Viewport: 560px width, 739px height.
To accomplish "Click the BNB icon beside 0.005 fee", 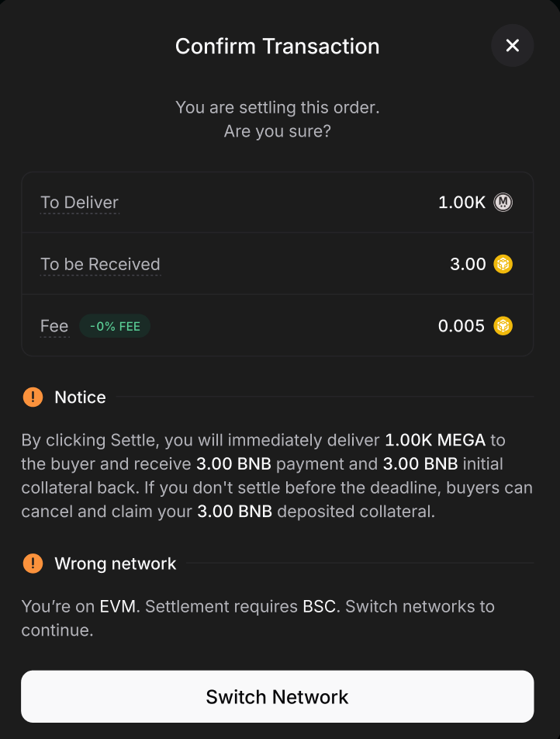I will (x=503, y=325).
